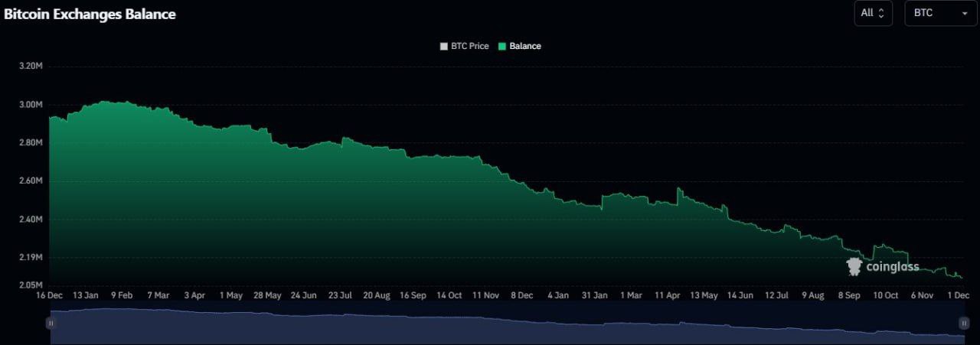Screen dimensions: 980x345
Task: Click the up-down arrows icon beside All
Action: (x=881, y=13)
